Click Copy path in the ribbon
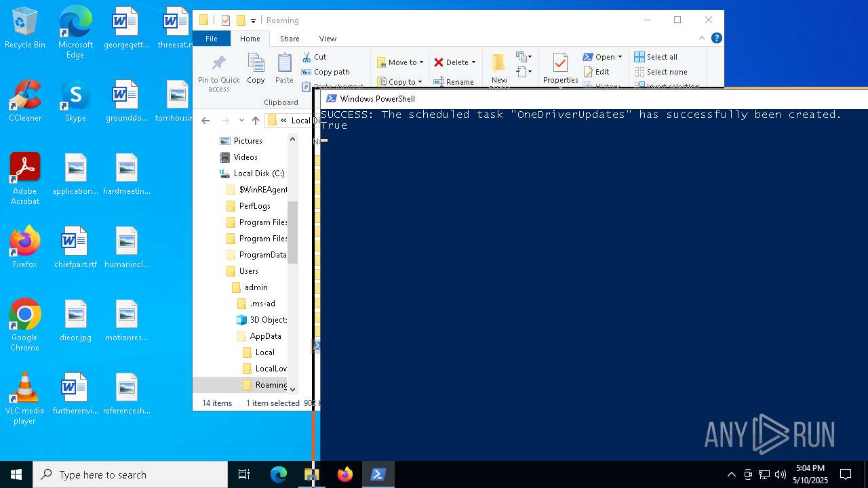Viewport: 868px width, 488px height. (325, 72)
